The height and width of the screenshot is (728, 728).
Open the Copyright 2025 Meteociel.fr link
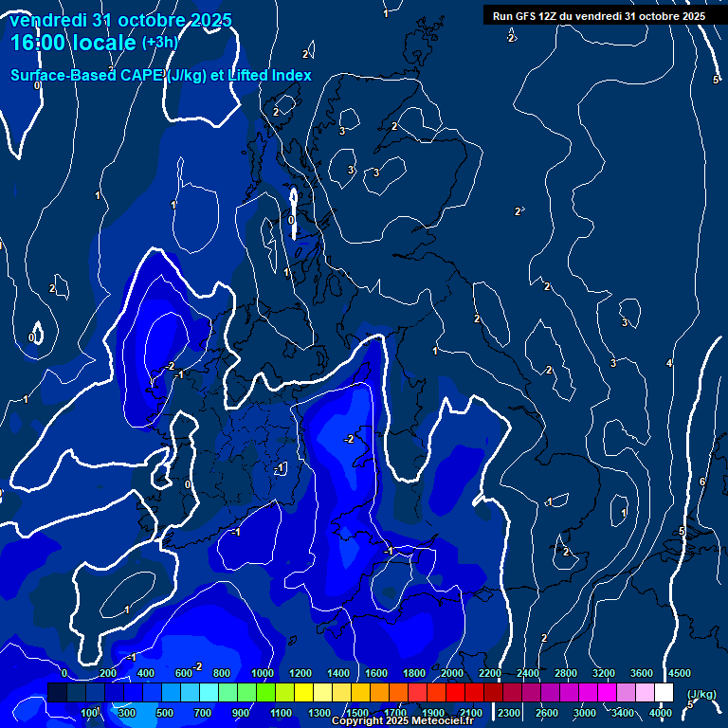pyautogui.click(x=402, y=721)
